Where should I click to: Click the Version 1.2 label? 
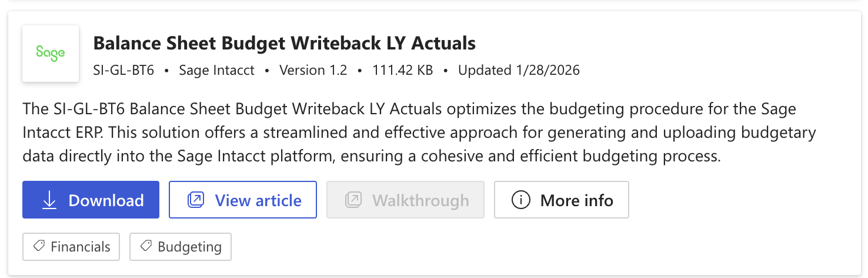[313, 71]
